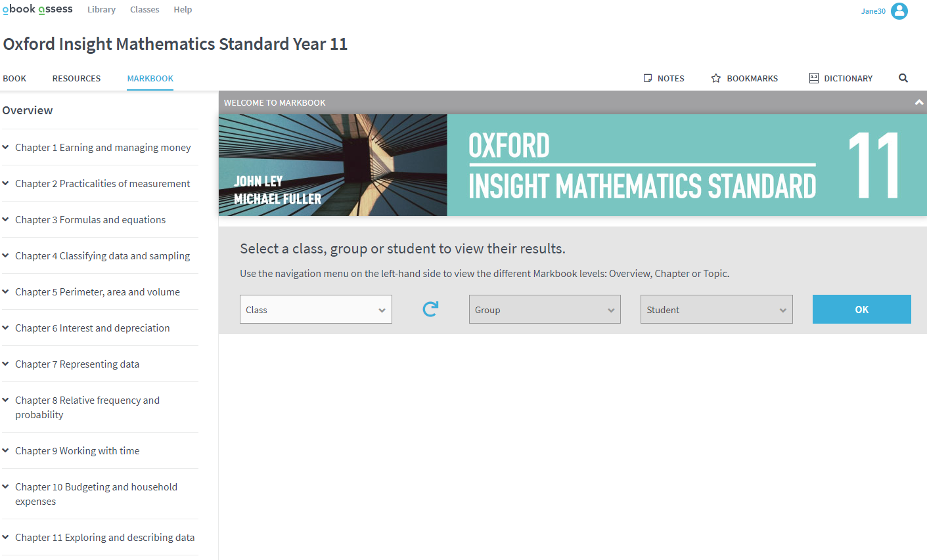Switch to the Book tab
The image size is (927, 560).
coord(14,78)
